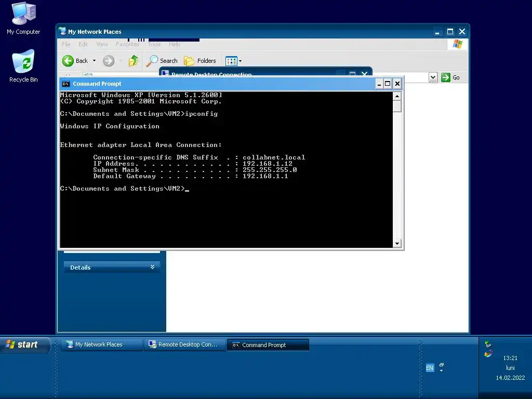Click the EN language indicator
The width and height of the screenshot is (532, 399).
tap(430, 368)
